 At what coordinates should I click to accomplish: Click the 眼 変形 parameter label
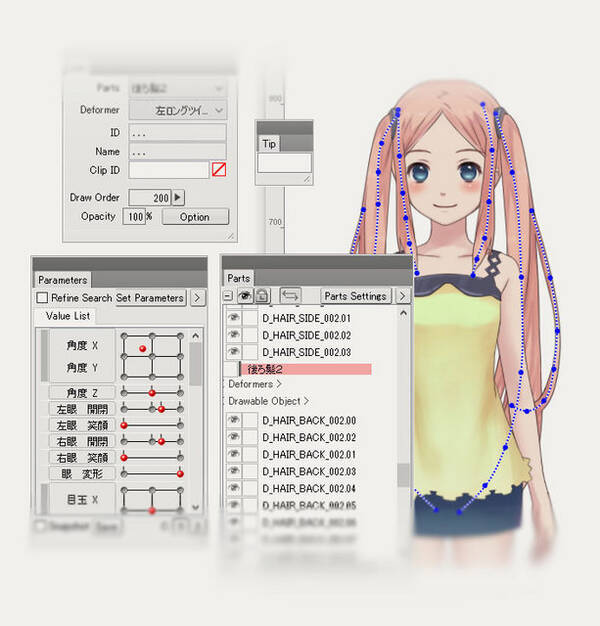click(82, 473)
